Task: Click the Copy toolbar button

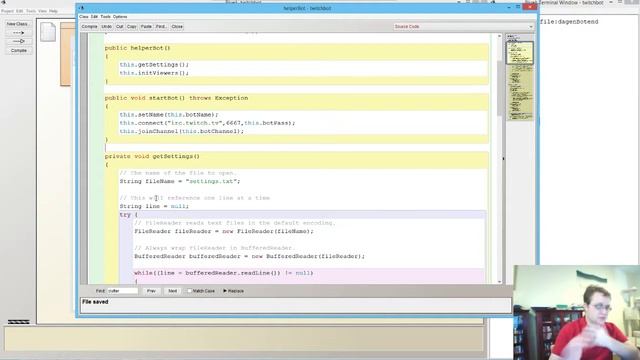Action: (131, 27)
